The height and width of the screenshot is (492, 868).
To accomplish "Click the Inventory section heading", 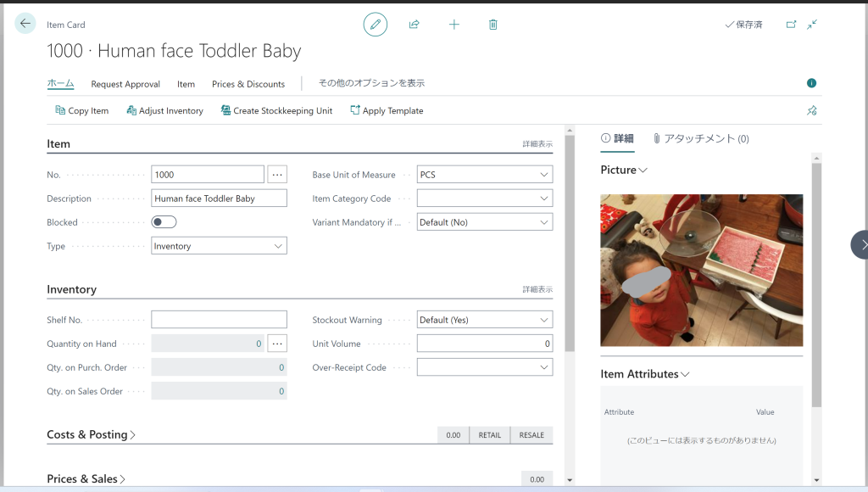I will pos(71,289).
